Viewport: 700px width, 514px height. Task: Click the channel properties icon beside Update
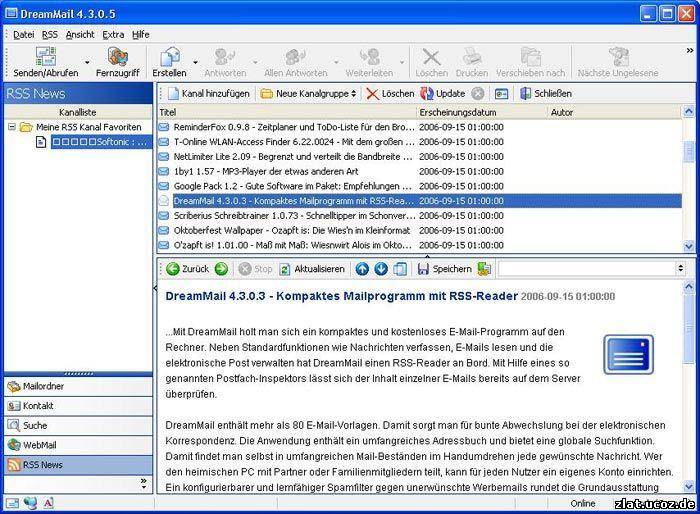coord(501,94)
